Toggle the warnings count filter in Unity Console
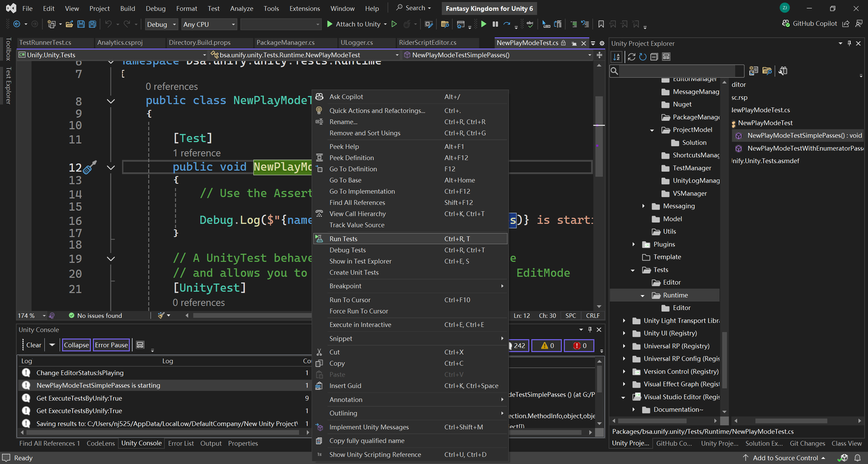The image size is (868, 464). tap(546, 346)
